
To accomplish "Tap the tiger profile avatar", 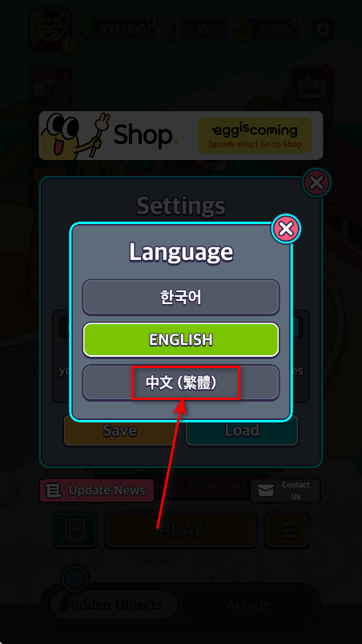I will click(x=50, y=30).
